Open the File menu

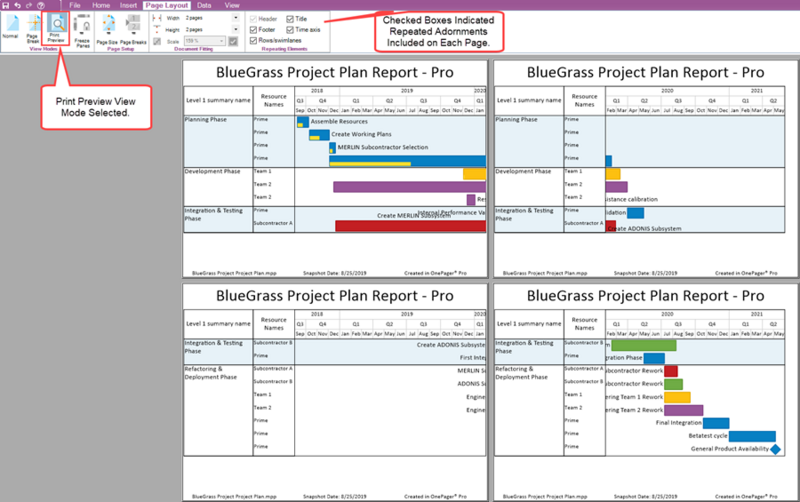(x=75, y=5)
